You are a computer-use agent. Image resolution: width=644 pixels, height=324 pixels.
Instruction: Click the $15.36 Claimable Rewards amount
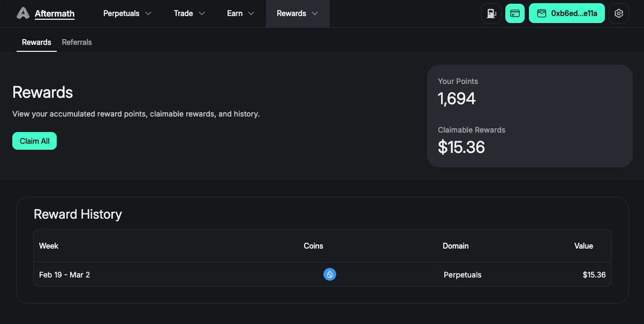point(461,147)
